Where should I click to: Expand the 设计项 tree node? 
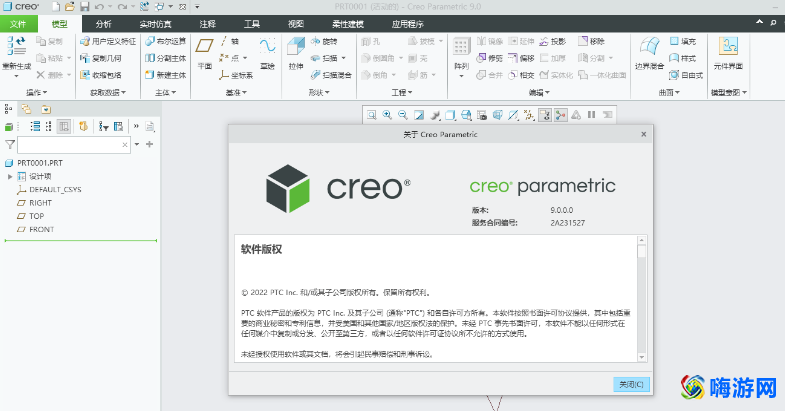coord(10,177)
